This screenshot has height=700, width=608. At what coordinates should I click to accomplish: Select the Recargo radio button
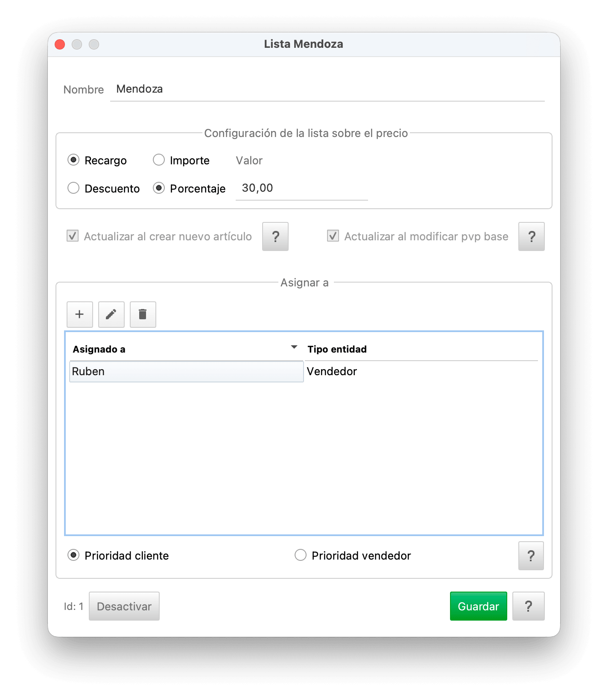[73, 160]
